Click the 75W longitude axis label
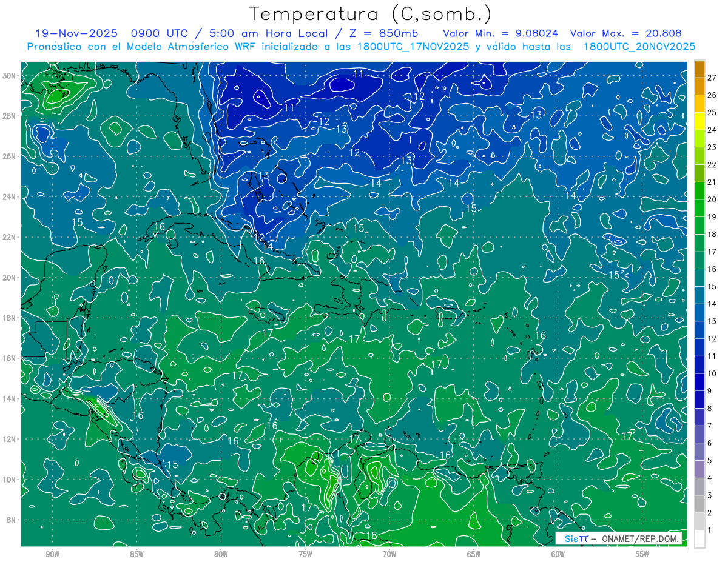The width and height of the screenshot is (728, 562). click(305, 554)
